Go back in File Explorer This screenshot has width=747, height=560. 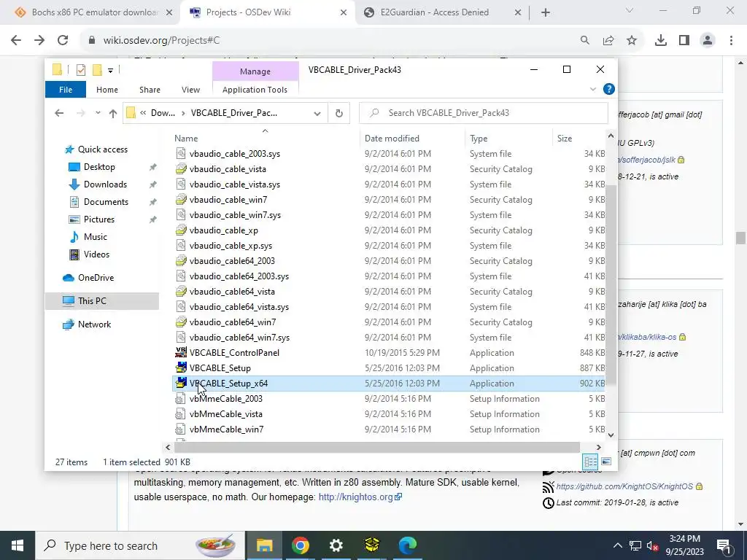[x=59, y=113]
